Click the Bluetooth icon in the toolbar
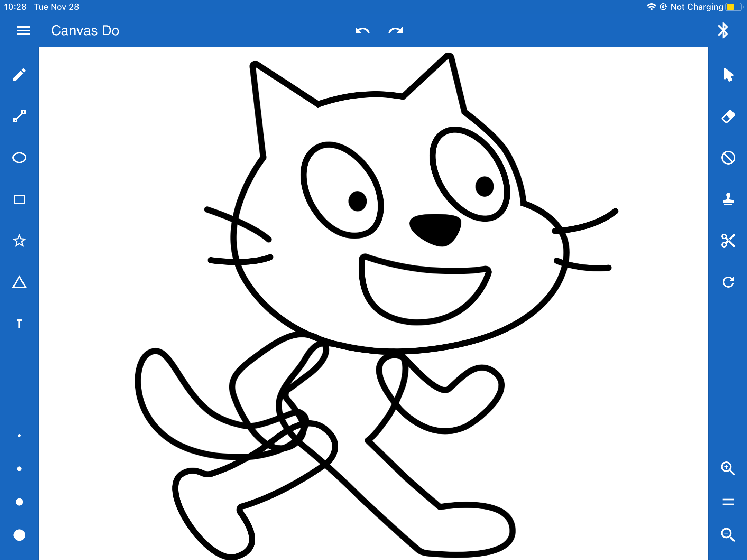 point(723,30)
